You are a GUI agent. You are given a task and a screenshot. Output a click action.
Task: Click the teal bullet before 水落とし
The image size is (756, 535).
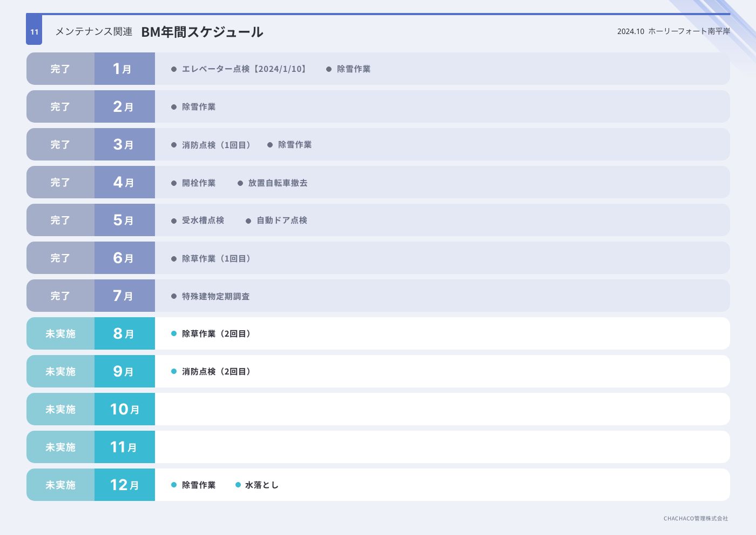click(x=238, y=485)
